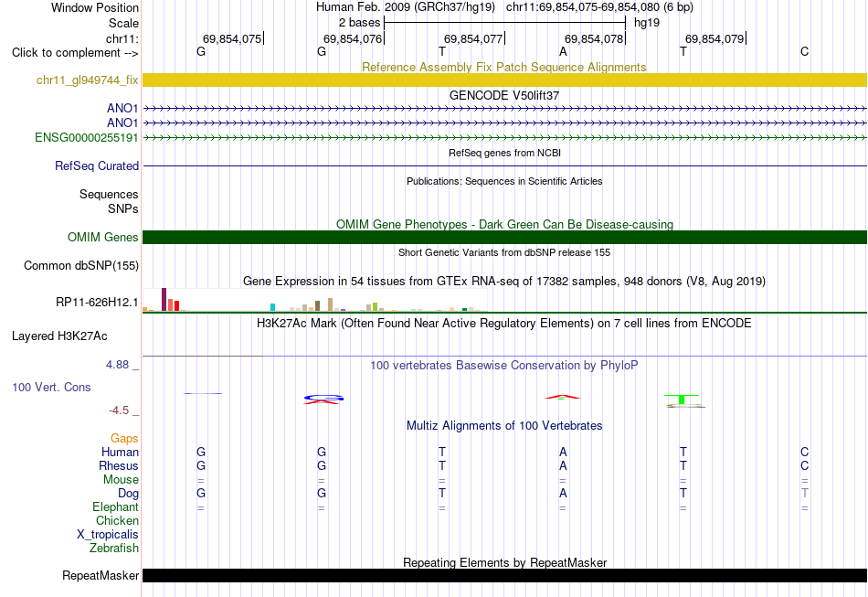Click the OMIM Genes label
This screenshot has width=868, height=597.
click(x=102, y=237)
